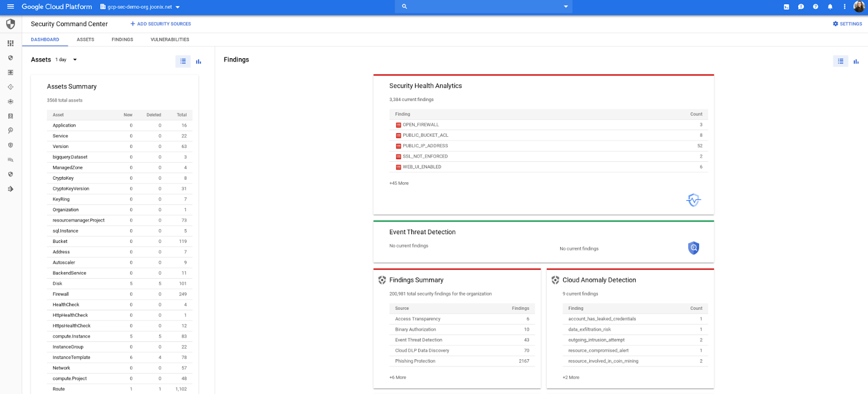Open Settings in the top right
The height and width of the screenshot is (394, 868).
848,24
